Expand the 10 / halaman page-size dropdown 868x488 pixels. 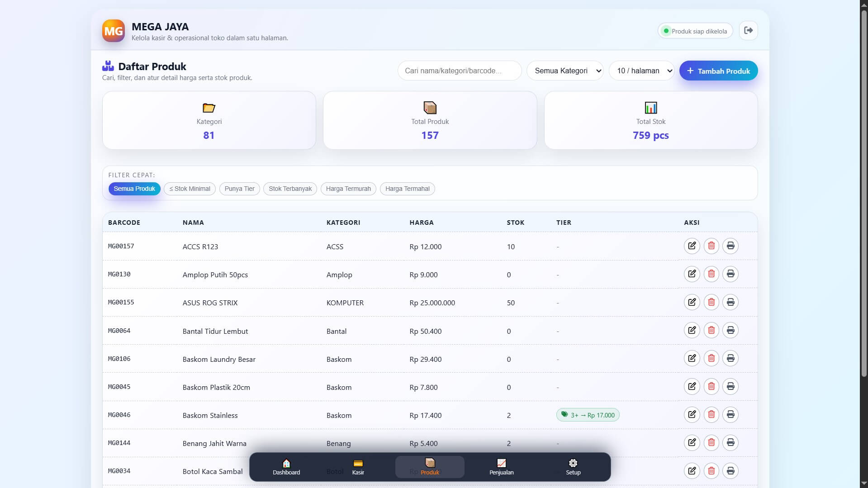tap(641, 71)
